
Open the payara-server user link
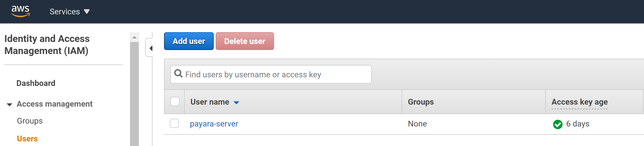coord(214,124)
